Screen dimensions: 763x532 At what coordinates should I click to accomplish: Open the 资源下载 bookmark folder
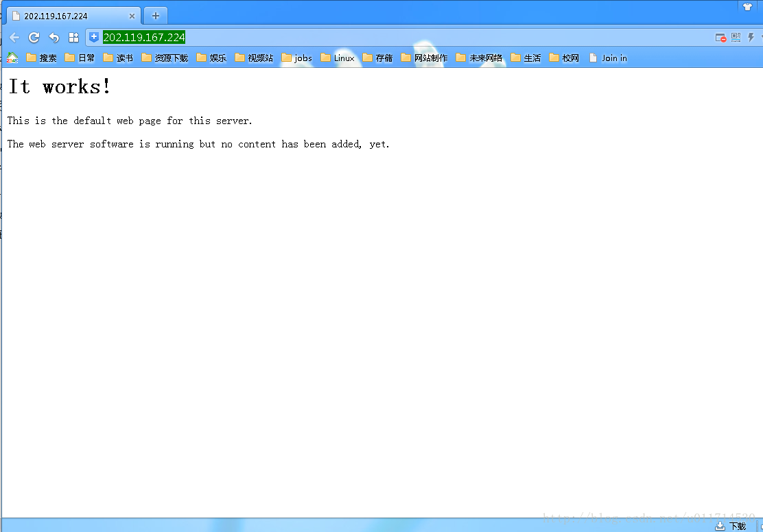point(165,58)
